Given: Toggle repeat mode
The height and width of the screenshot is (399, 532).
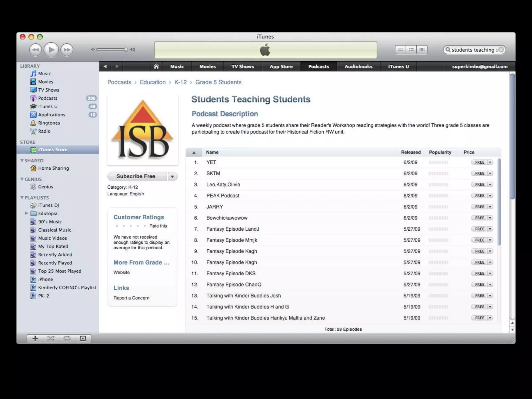Looking at the screenshot, I should (x=67, y=338).
